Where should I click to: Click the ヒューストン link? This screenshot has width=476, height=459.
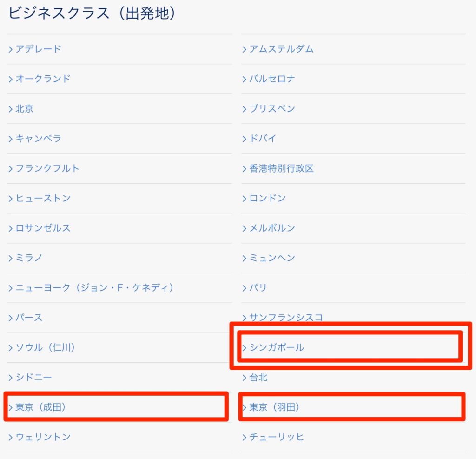43,198
